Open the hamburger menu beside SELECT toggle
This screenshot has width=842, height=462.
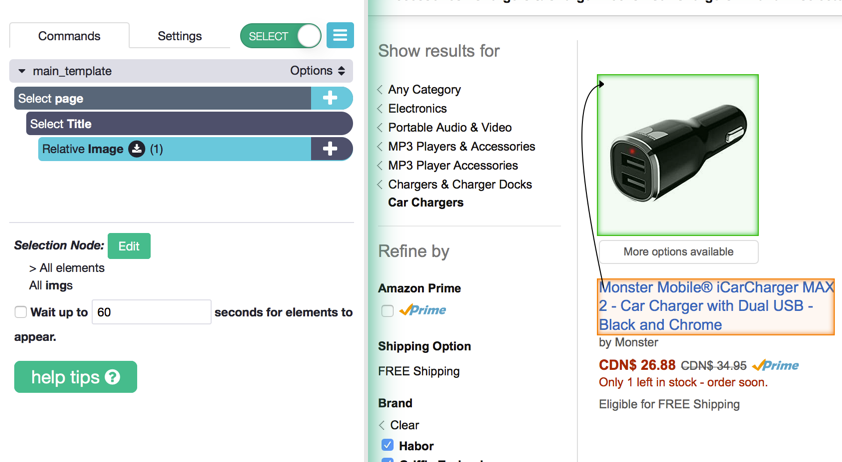340,35
